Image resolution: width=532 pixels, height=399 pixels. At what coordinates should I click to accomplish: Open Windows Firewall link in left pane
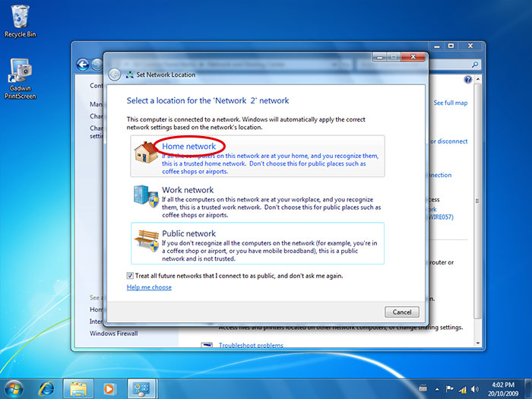coord(114,333)
